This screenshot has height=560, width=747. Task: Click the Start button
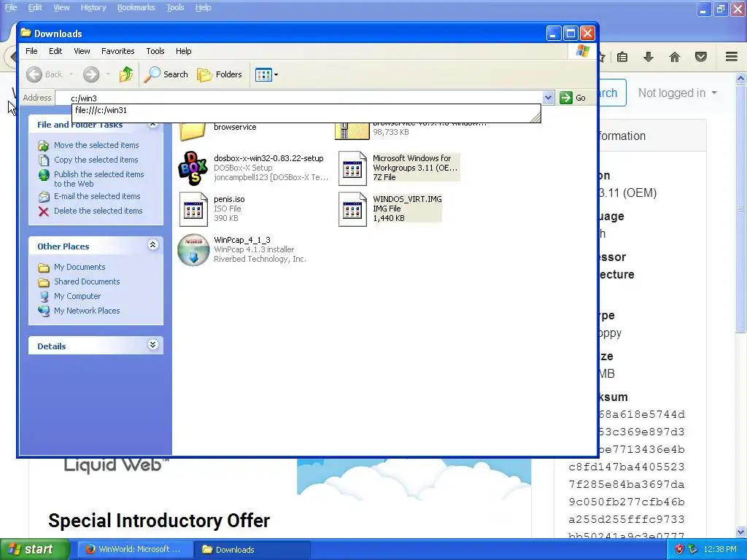click(34, 550)
